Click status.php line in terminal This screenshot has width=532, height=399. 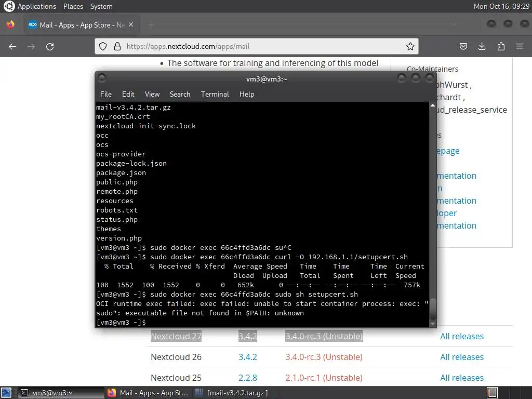pyautogui.click(x=117, y=220)
